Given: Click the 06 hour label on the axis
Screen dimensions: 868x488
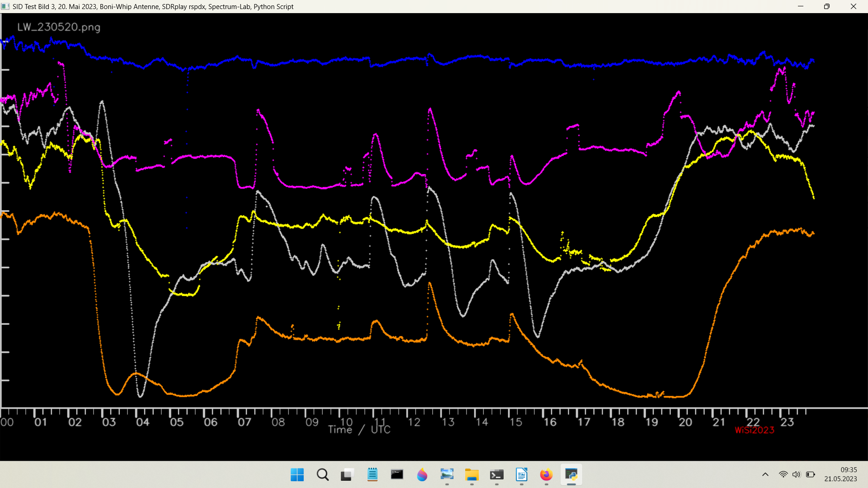Looking at the screenshot, I should (x=211, y=422).
